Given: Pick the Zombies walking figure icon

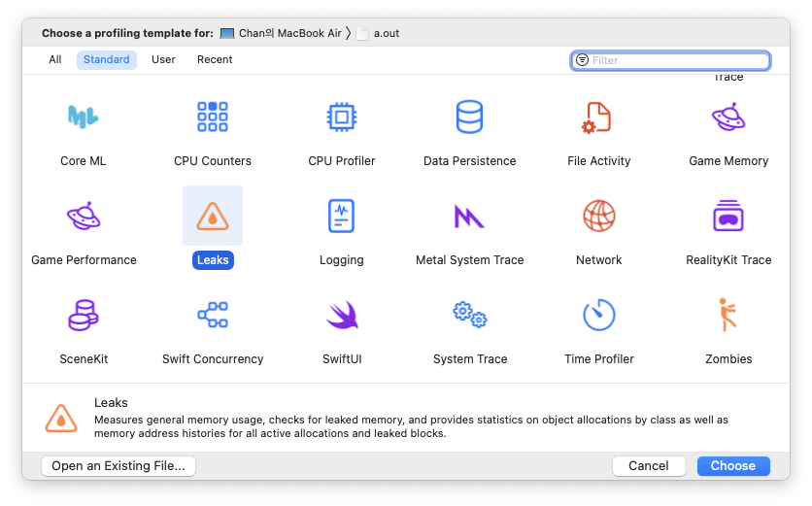Looking at the screenshot, I should (727, 315).
